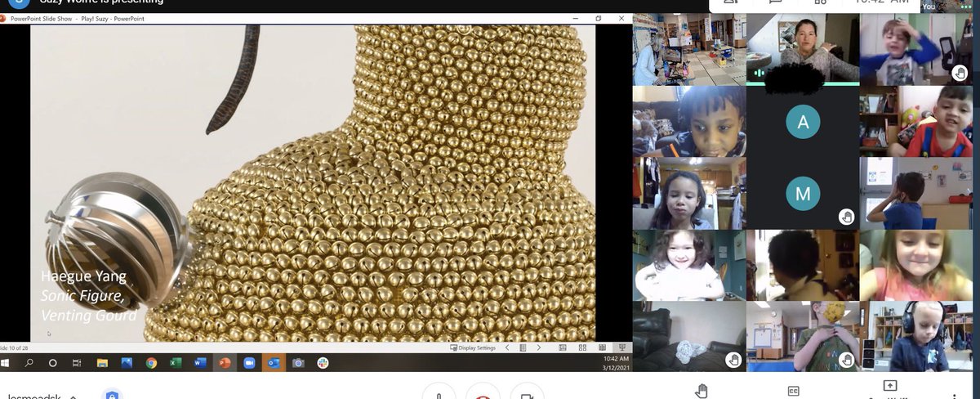Image resolution: width=980 pixels, height=399 pixels.
Task: Turn on captions with the CC button
Action: point(793,391)
